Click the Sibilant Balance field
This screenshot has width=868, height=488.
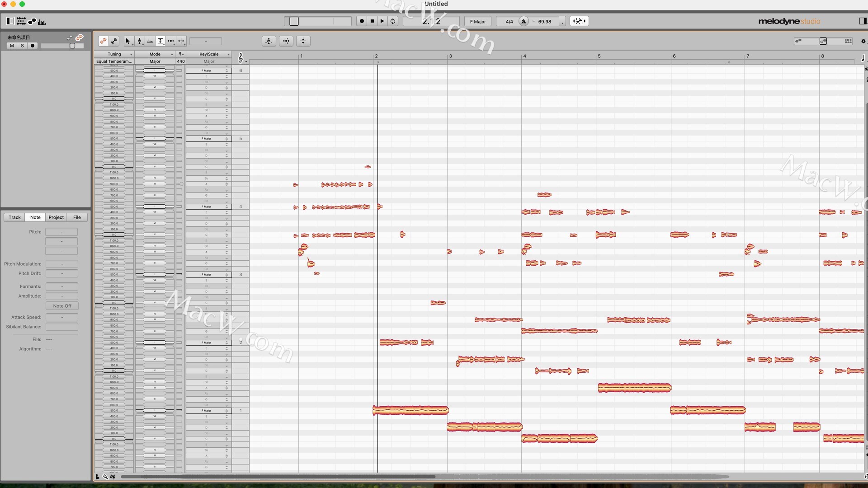click(62, 327)
